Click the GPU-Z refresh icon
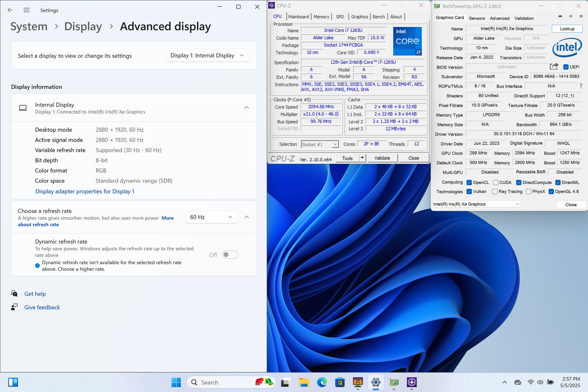588x392 pixels. (570, 16)
